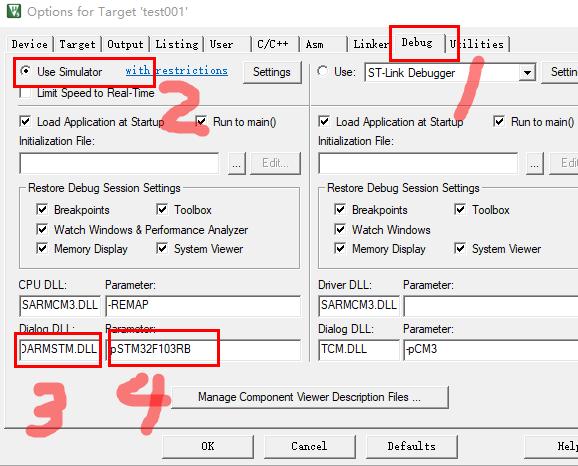Click CPU DLL field SARMCM3.DLL
The height and width of the screenshot is (466, 578).
[x=60, y=305]
